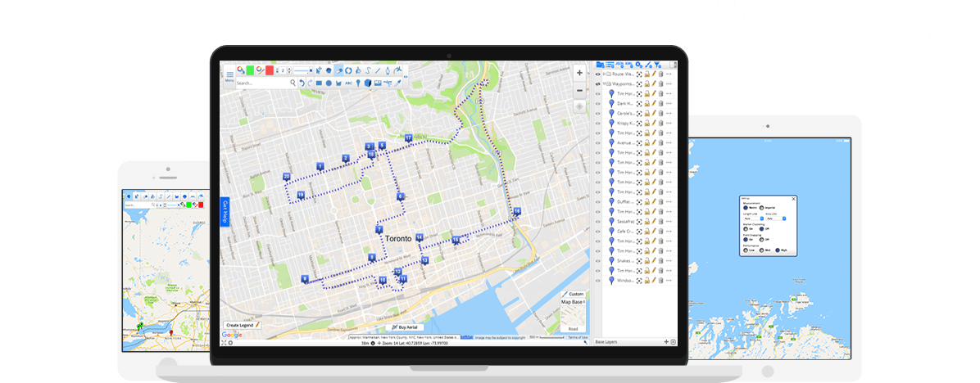Viewport: 980px width, 383px height.
Task: Redo the last action
Action: point(310,83)
